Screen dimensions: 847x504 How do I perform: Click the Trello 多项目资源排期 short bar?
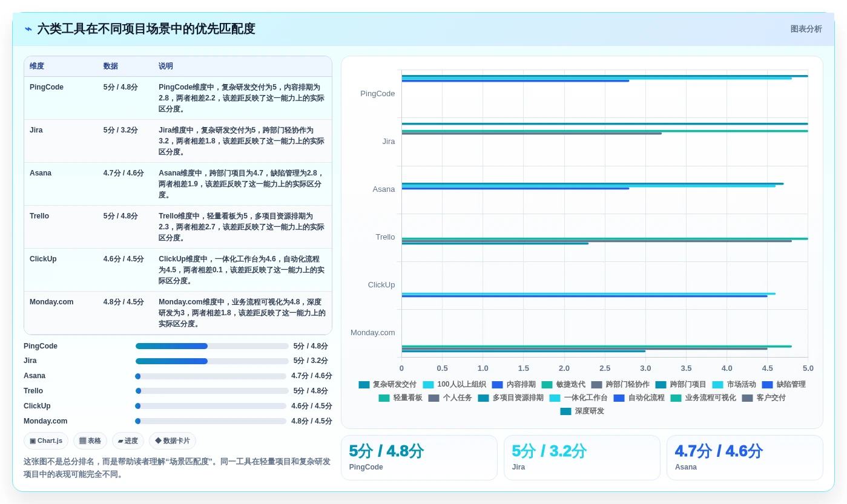click(x=495, y=244)
